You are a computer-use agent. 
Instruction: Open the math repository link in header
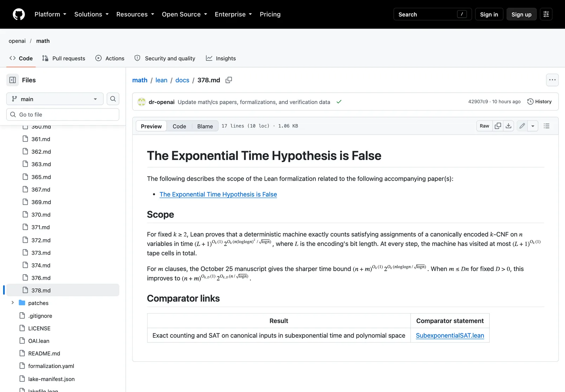(x=43, y=41)
